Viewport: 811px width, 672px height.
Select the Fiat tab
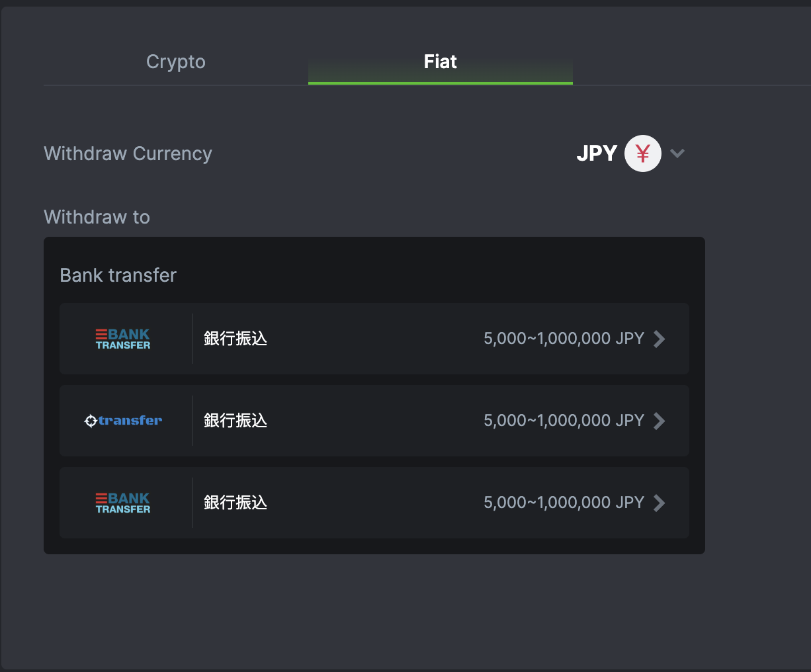440,62
